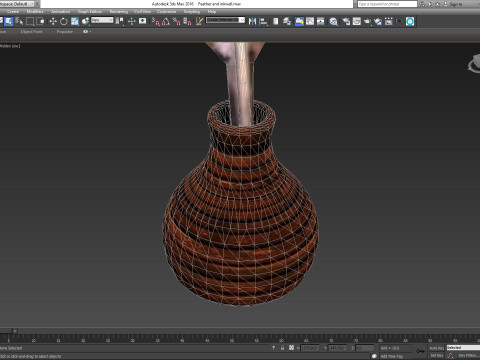
Task: Toggle 3D Snaps
Action: pos(156,21)
